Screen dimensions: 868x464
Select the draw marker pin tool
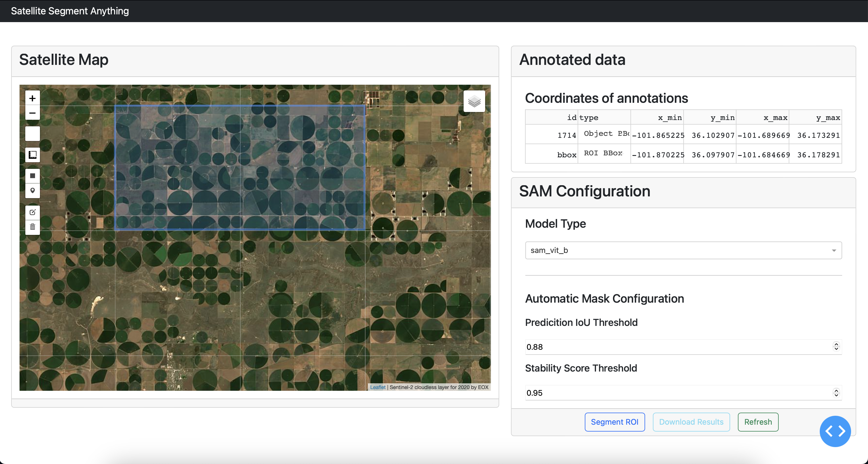(32, 191)
